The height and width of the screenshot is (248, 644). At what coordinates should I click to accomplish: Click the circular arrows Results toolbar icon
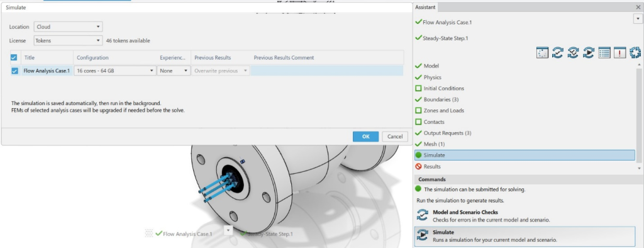click(635, 53)
